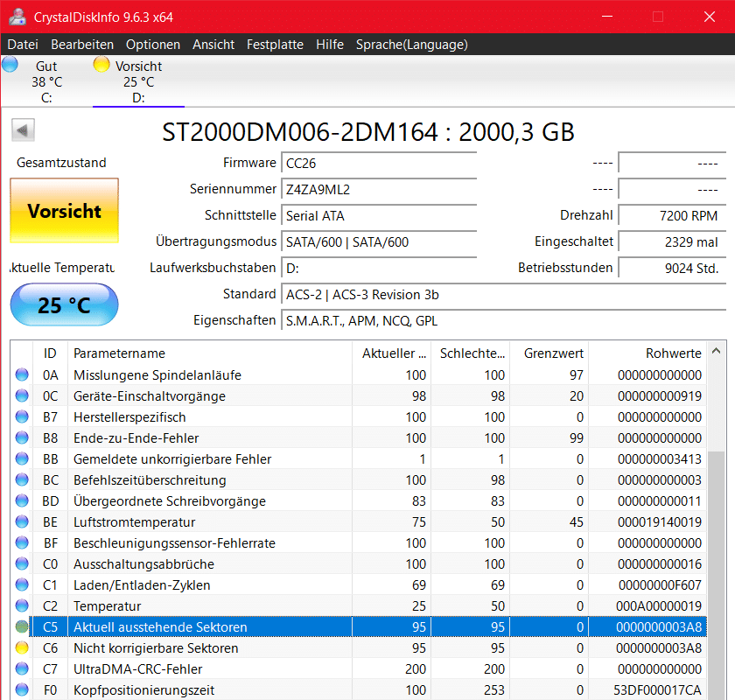Click the 25 °C temperature button
The image size is (735, 700).
64,305
